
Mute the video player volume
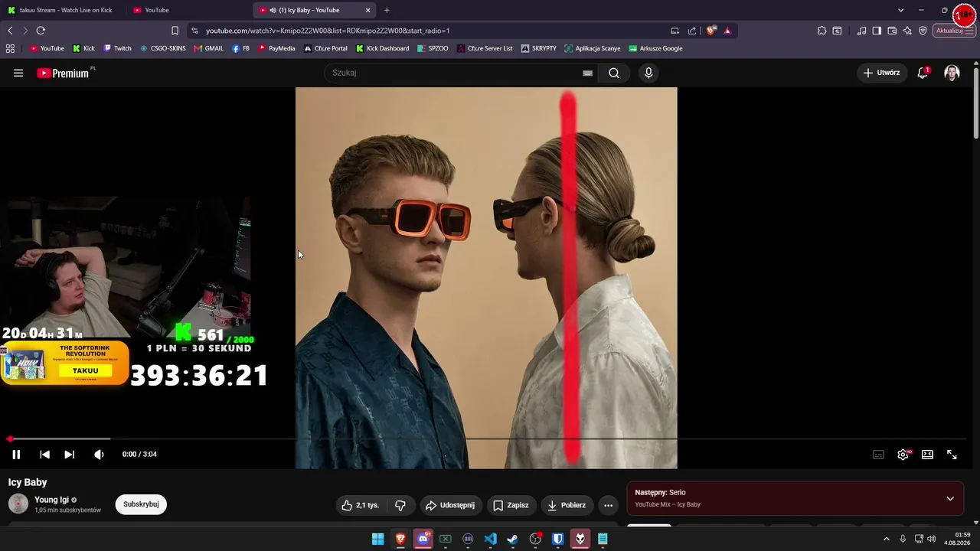tap(99, 455)
